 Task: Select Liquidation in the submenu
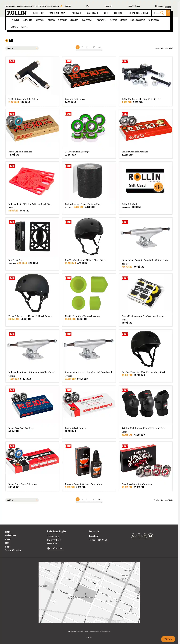15,20
